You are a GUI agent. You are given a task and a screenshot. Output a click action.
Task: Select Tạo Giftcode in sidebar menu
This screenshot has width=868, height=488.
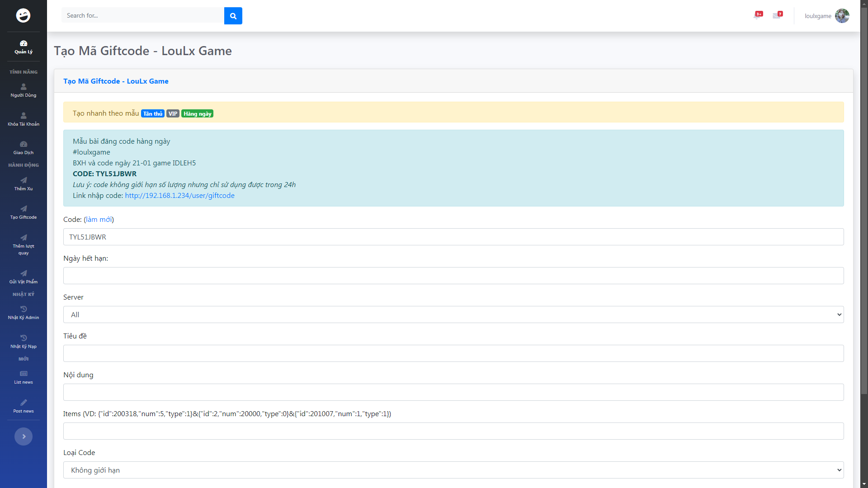(x=24, y=212)
